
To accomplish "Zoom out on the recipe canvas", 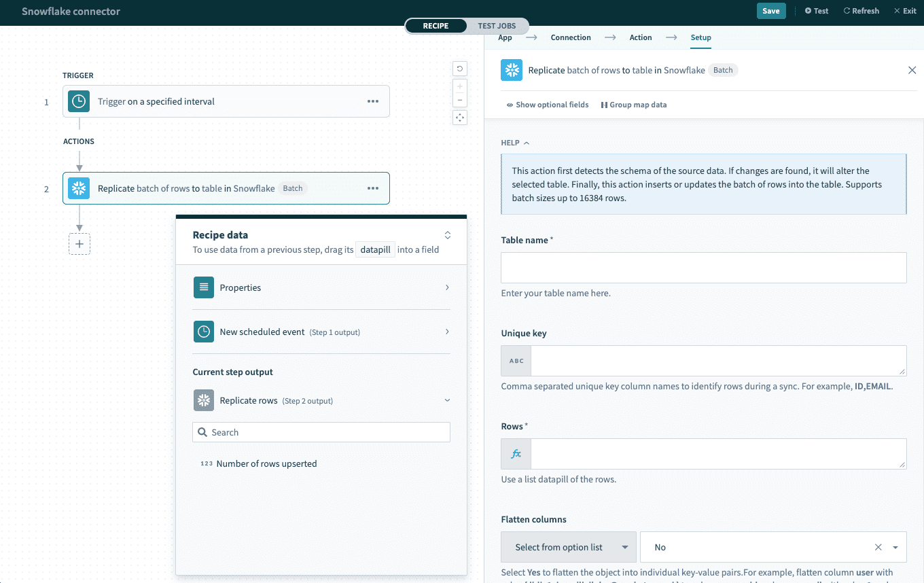I will [460, 101].
